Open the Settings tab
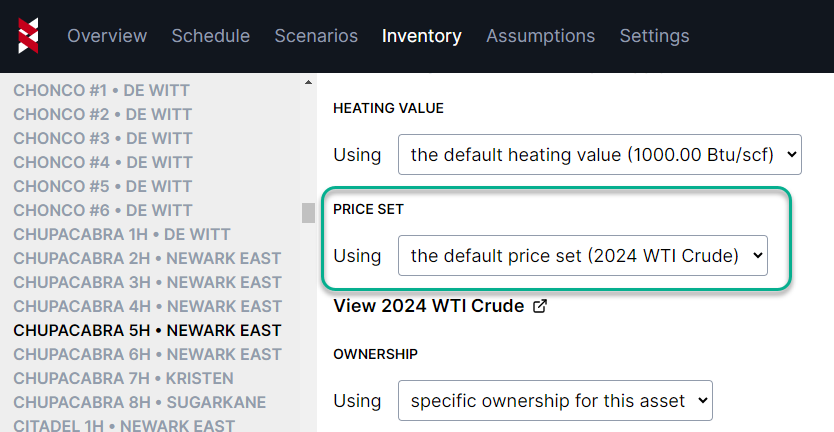The image size is (834, 432). click(654, 36)
